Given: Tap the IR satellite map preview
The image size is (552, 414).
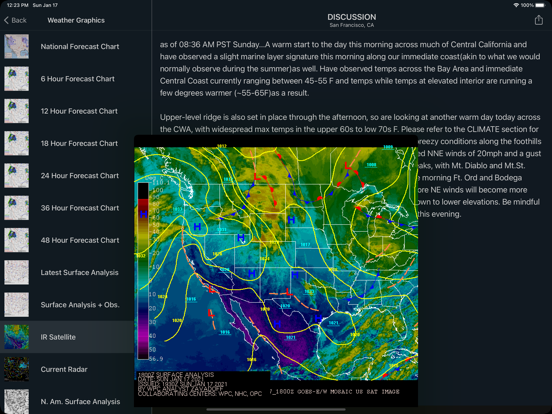Looking at the screenshot, I should [x=276, y=270].
